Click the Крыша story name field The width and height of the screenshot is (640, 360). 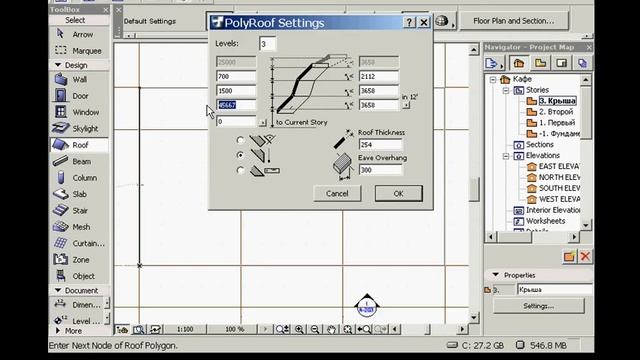point(555,290)
